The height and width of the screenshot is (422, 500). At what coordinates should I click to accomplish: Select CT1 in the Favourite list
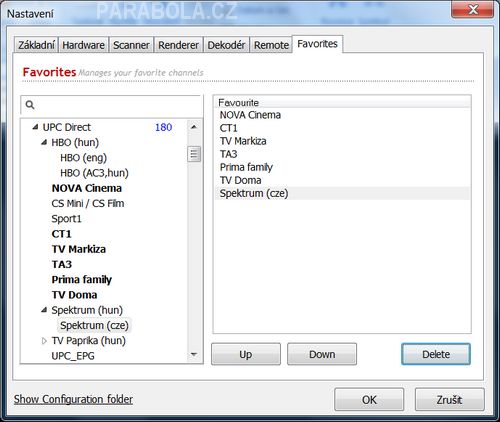coord(342,128)
